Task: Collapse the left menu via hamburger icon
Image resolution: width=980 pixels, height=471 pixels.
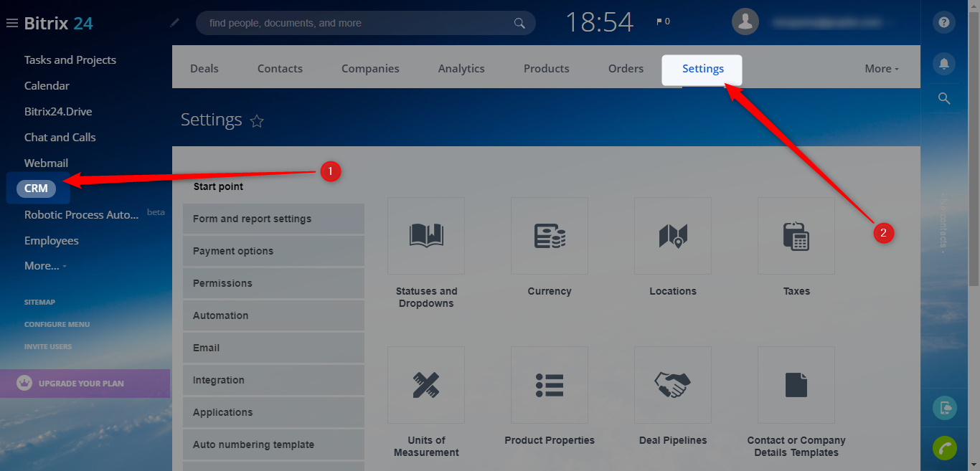Action: point(11,24)
